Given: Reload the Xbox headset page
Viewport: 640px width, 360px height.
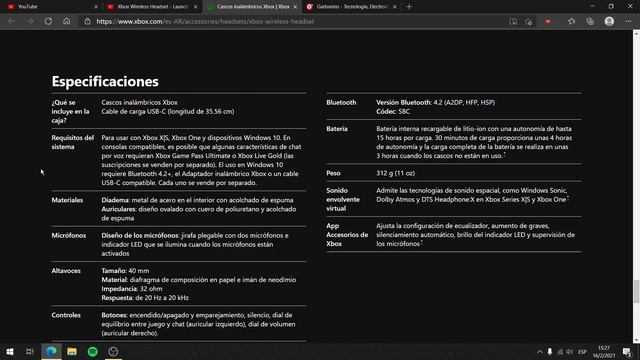Looking at the screenshot, I should pyautogui.click(x=48, y=21).
